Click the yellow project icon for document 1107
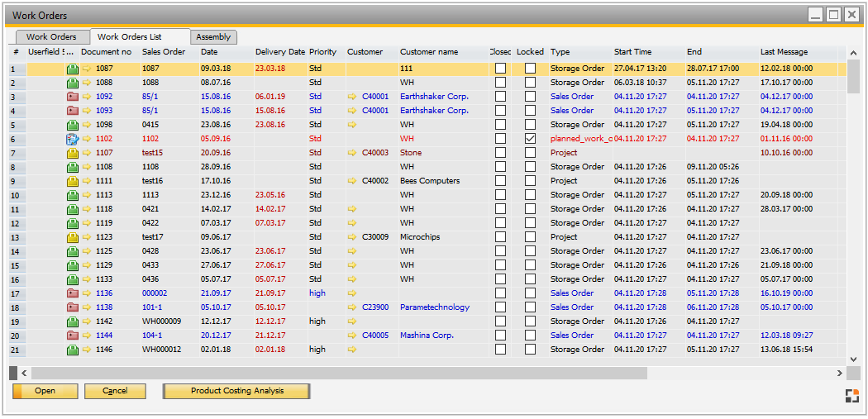This screenshot has height=419, width=868. [x=72, y=153]
